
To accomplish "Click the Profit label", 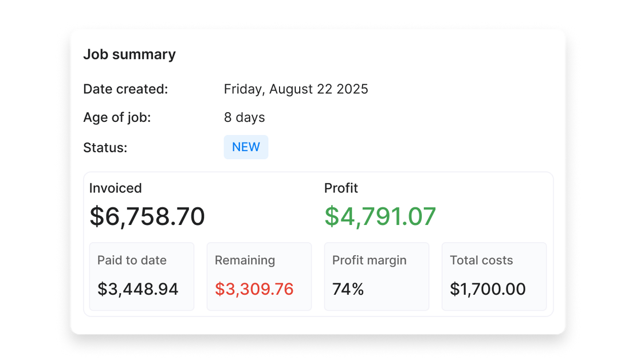I will click(341, 188).
